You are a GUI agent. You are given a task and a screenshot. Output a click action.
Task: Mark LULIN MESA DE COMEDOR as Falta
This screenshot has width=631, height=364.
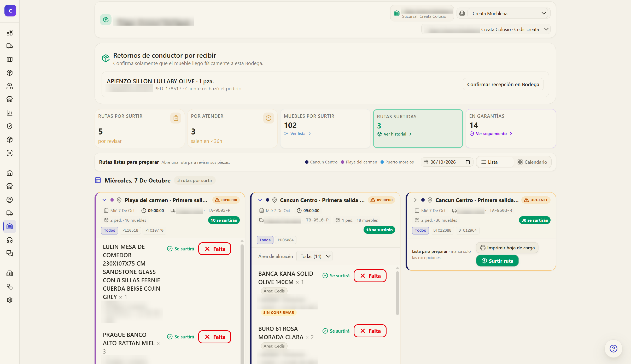(215, 249)
